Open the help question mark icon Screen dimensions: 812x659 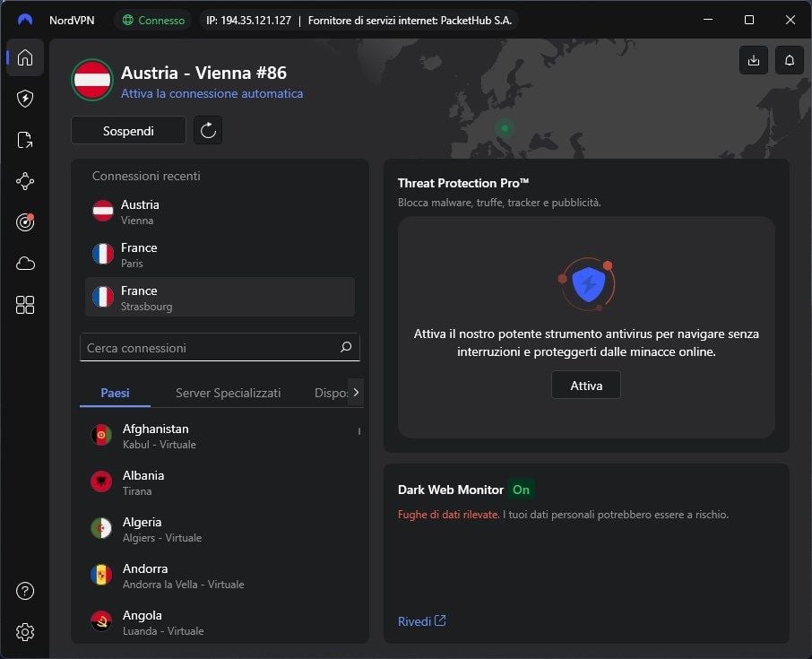tap(25, 591)
